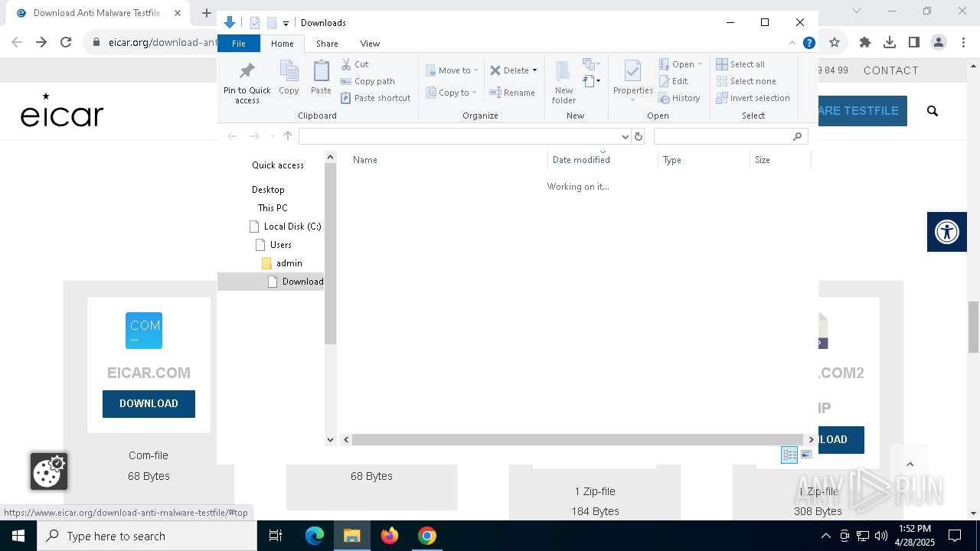Open Firefox from taskbar

point(390,536)
